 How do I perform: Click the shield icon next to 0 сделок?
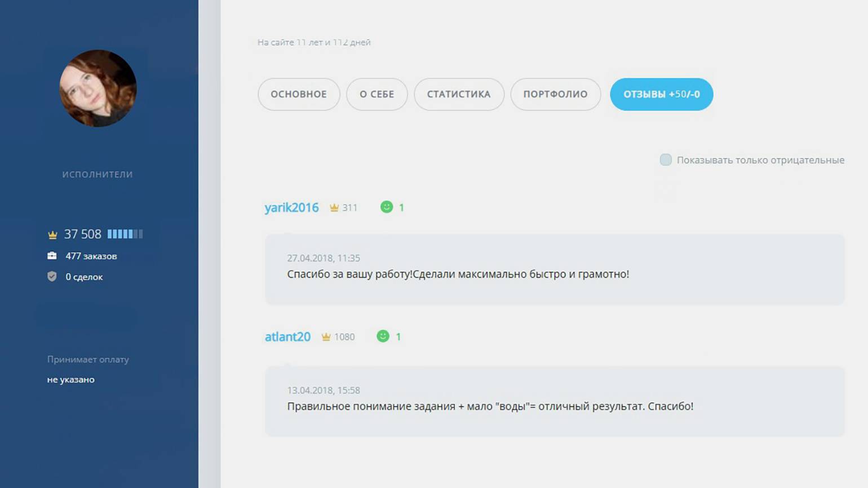[x=52, y=277]
